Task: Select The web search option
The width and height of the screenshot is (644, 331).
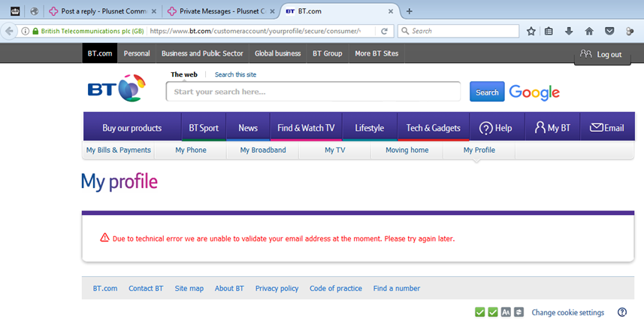Action: (184, 74)
